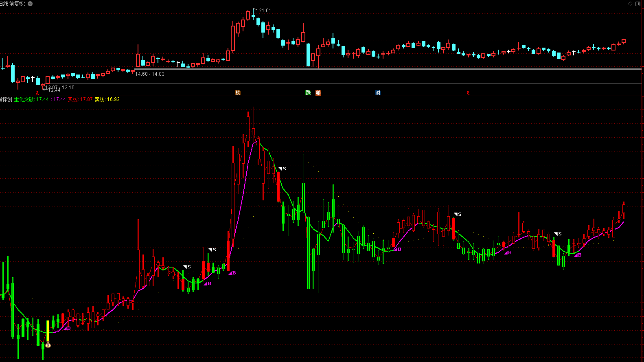The width and height of the screenshot is (644, 362).
Task: Click the rightmost magenta B buy signal
Action: point(578,255)
